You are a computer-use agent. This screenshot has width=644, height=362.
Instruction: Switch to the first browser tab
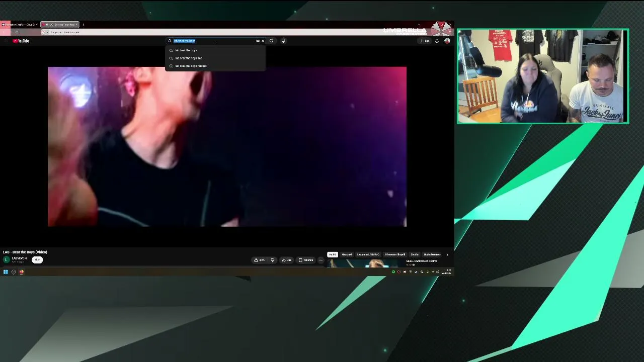(20, 24)
